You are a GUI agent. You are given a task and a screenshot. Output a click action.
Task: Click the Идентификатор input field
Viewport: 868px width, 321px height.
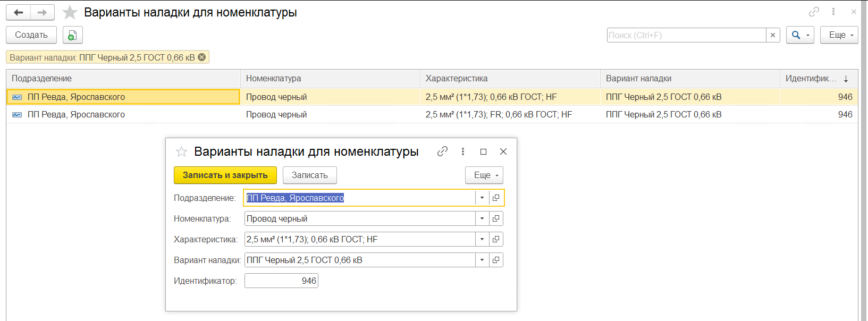(x=281, y=281)
